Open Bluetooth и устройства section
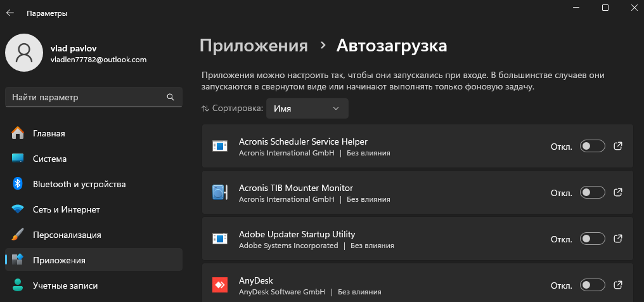The width and height of the screenshot is (644, 302). [x=94, y=184]
